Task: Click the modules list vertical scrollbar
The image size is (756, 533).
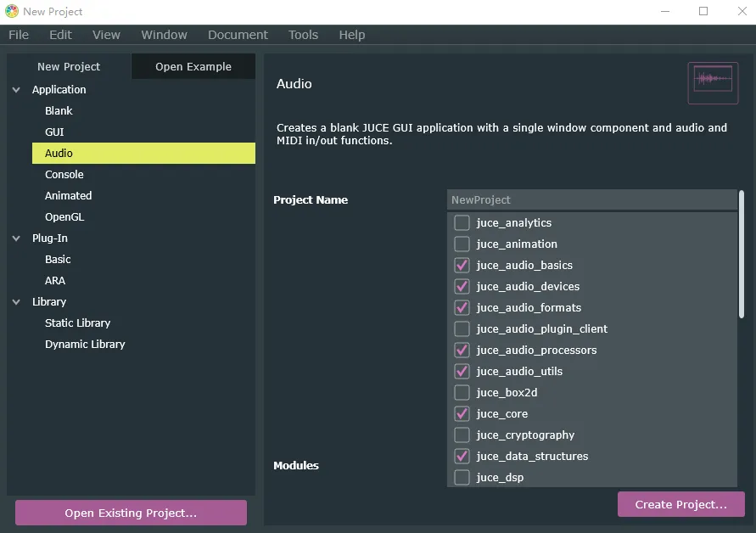Action: coord(742,255)
